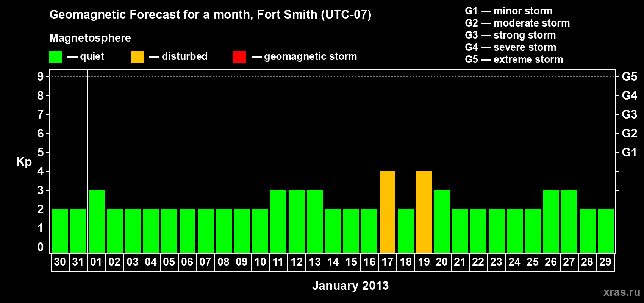
Task: Click the '— disturbed' legend label
Action: (178, 57)
